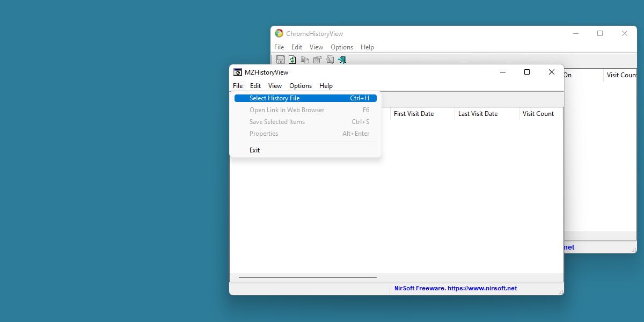Open the MZHistoryView View menu

[275, 86]
